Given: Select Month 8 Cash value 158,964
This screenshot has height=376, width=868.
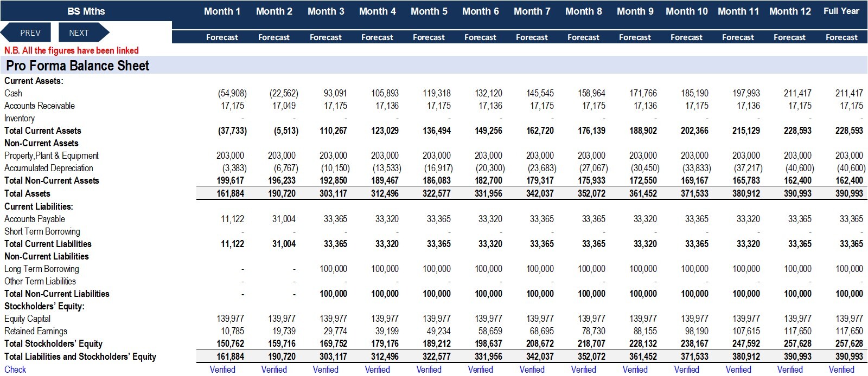Looking at the screenshot, I should (591, 93).
